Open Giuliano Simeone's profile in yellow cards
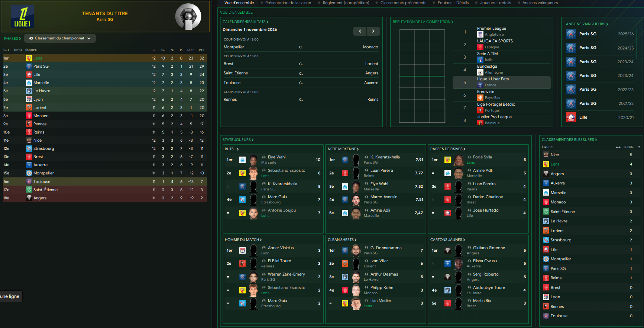Viewport: 644px width, 328px height. click(489, 248)
